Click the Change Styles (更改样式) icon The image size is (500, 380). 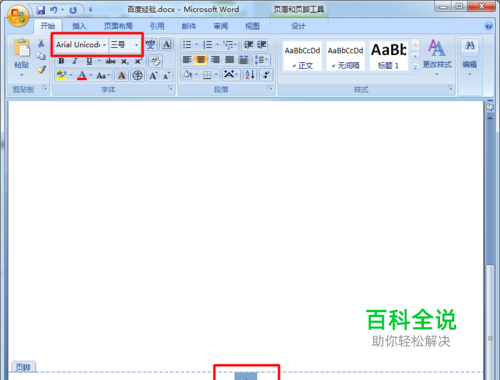coord(437,48)
